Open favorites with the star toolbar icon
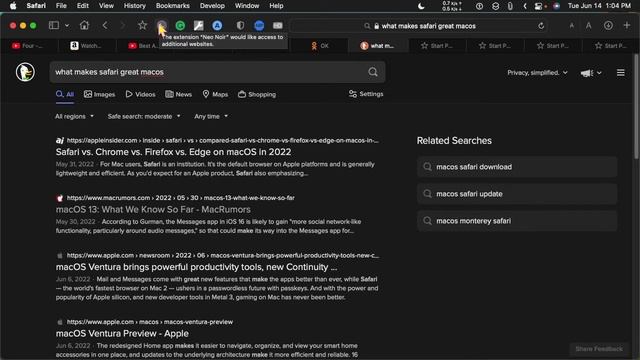 point(142,25)
